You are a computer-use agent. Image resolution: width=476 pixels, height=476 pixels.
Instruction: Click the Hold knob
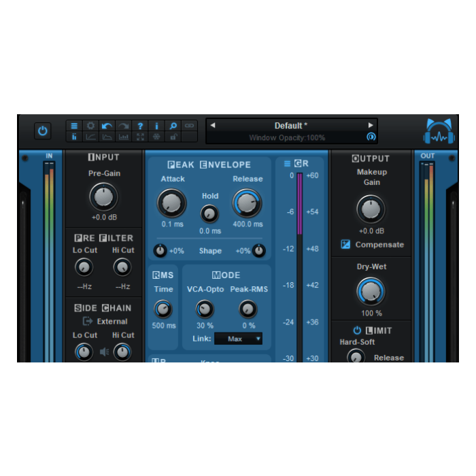pos(209,214)
